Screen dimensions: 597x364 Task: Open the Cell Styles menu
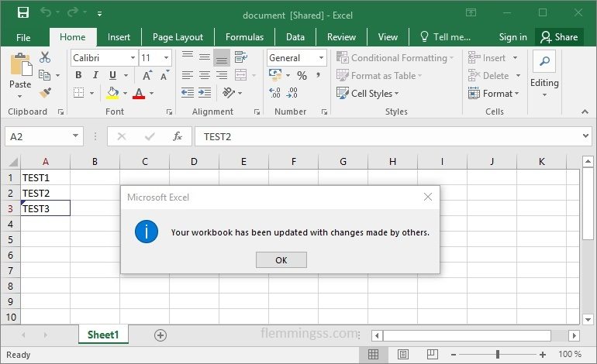[x=368, y=93]
